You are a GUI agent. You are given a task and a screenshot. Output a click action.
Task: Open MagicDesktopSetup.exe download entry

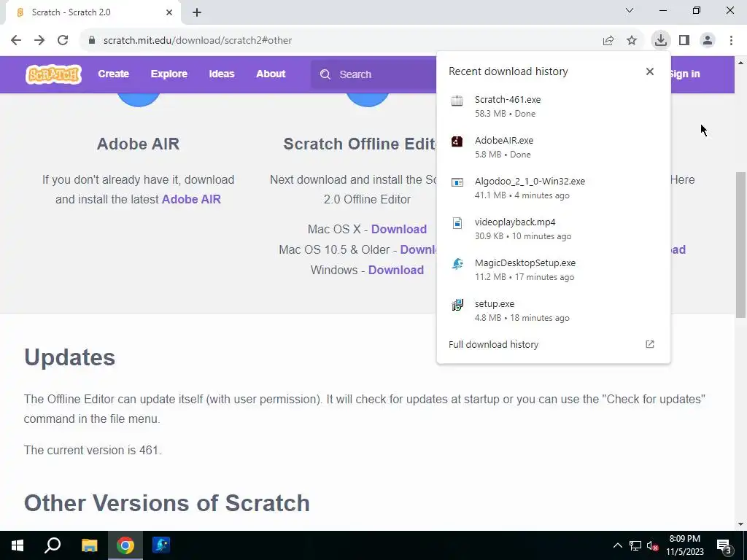pyautogui.click(x=553, y=270)
